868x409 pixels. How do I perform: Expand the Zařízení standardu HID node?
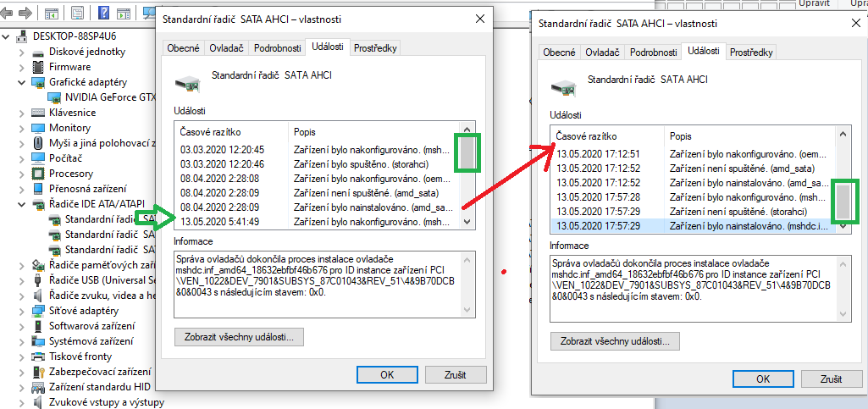(22, 387)
